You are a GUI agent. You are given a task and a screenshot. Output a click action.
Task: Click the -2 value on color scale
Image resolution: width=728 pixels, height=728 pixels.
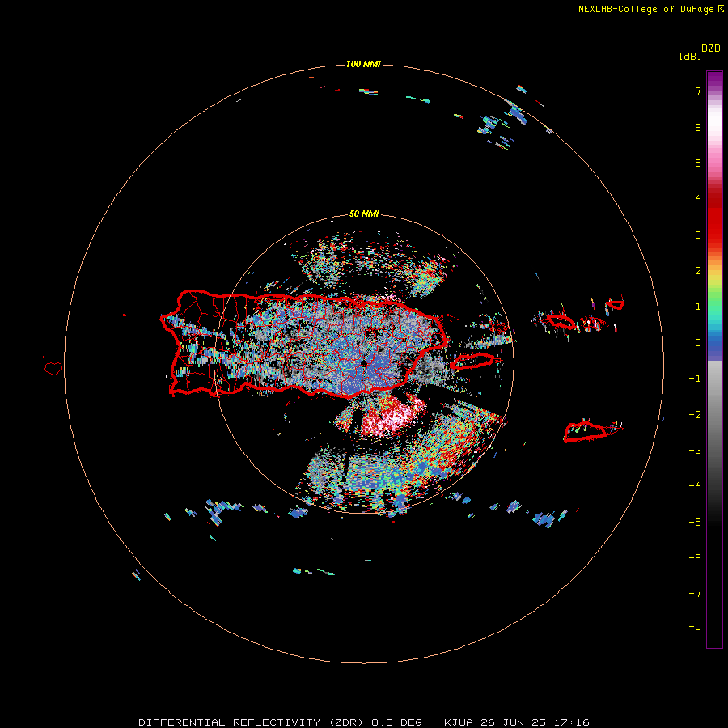point(695,415)
